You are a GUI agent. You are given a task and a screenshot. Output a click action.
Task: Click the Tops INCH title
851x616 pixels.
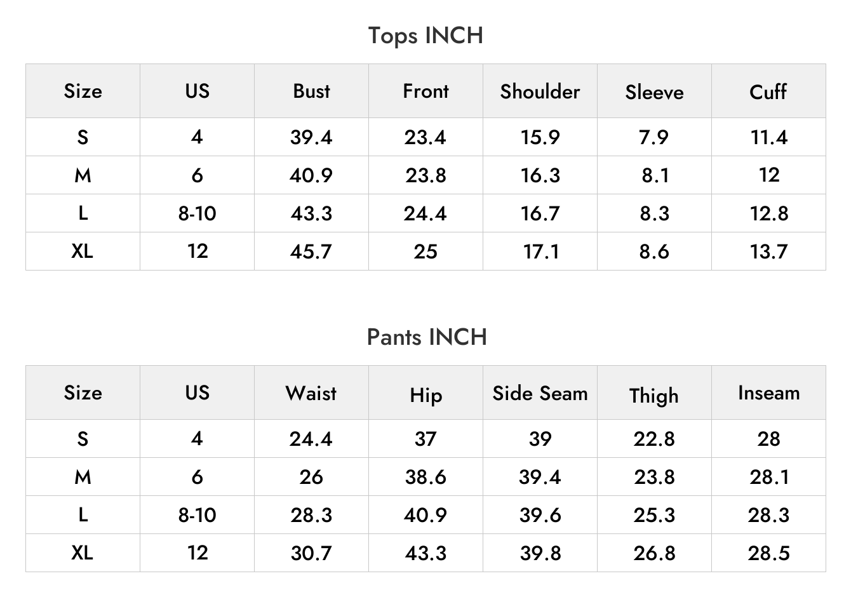tap(425, 36)
